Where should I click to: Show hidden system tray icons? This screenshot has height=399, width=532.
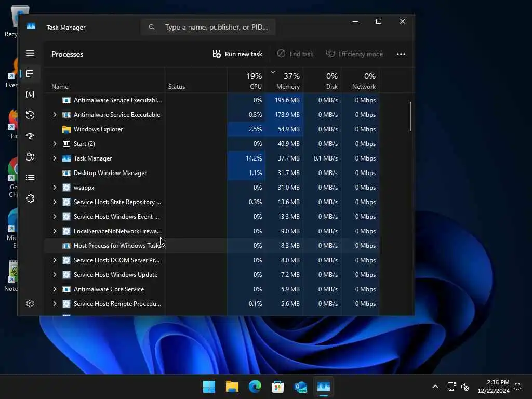pos(435,387)
